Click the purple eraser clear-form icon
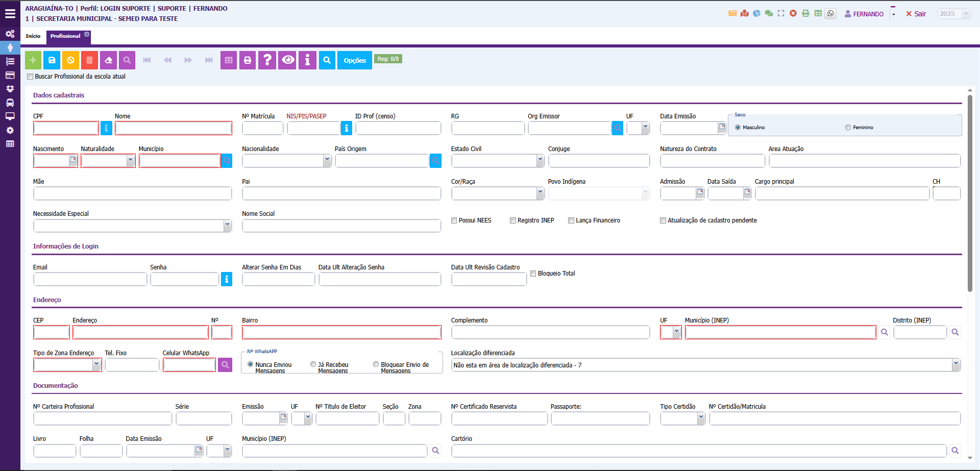The image size is (980, 471). (x=108, y=60)
